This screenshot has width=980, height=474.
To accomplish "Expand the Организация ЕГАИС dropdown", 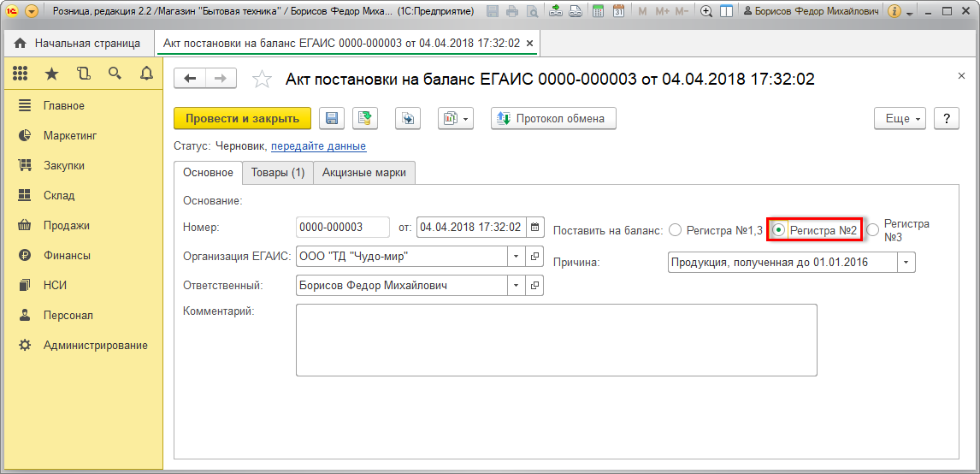I will 516,256.
